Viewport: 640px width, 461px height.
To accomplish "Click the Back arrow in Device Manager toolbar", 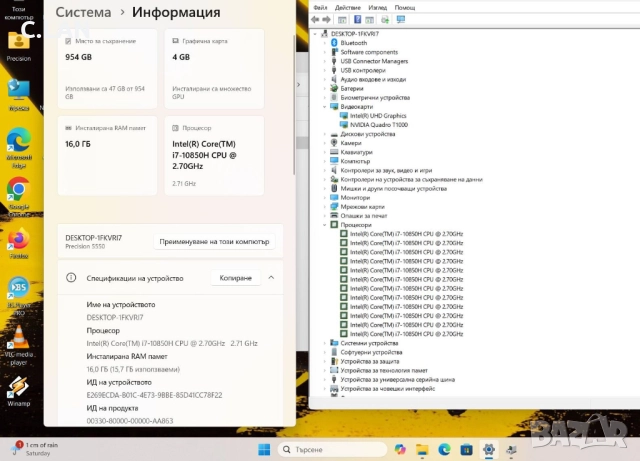I will tap(315, 20).
